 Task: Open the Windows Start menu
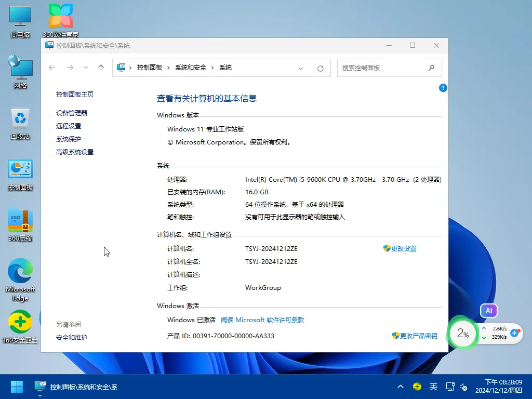coord(16,386)
